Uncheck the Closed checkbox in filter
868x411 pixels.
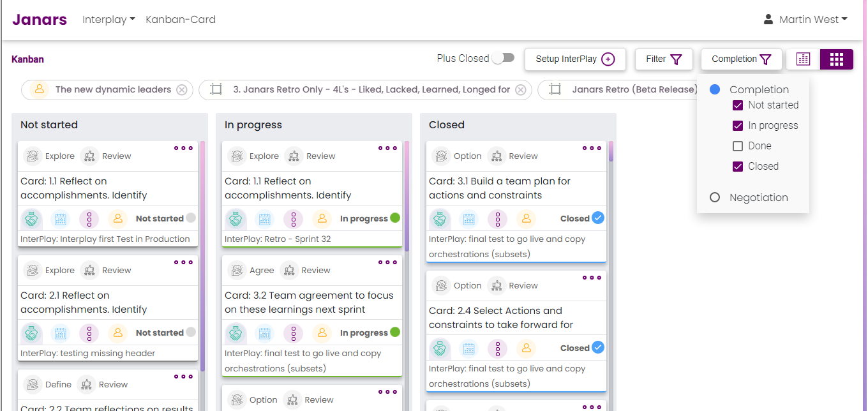(738, 167)
